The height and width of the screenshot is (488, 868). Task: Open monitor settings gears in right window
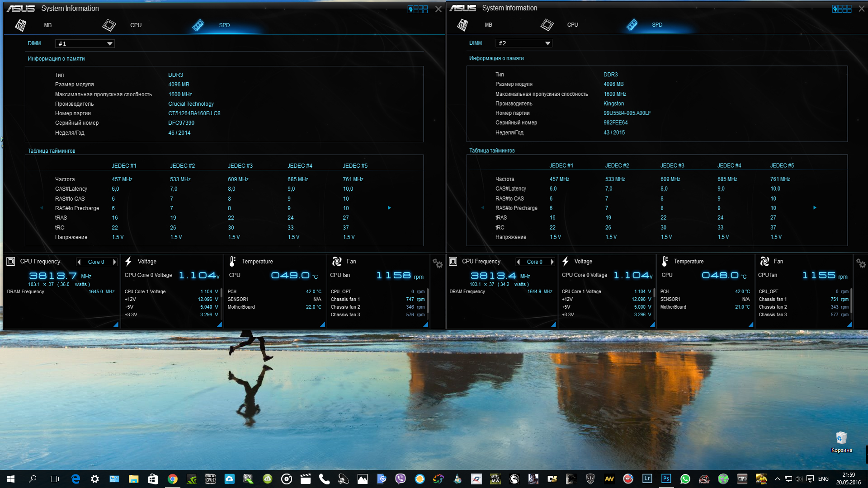[860, 263]
